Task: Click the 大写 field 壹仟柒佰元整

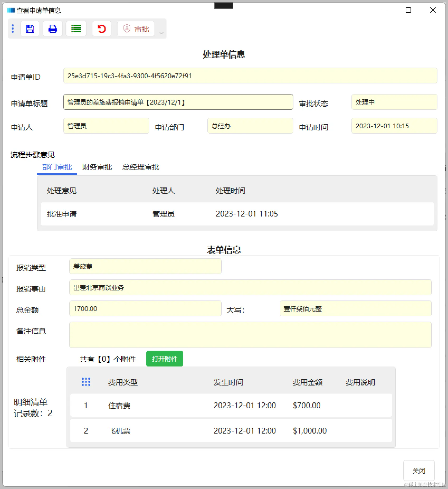Action: (x=355, y=309)
